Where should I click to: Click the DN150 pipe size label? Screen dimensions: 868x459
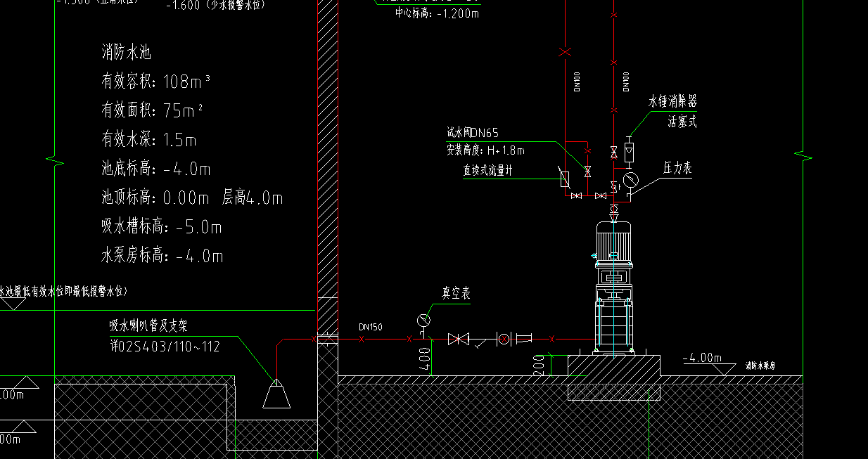(370, 327)
